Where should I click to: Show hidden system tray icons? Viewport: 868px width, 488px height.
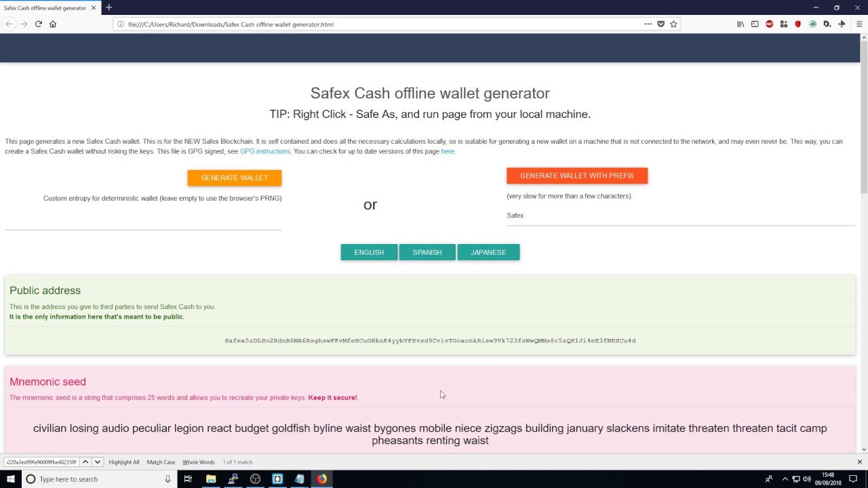point(785,479)
